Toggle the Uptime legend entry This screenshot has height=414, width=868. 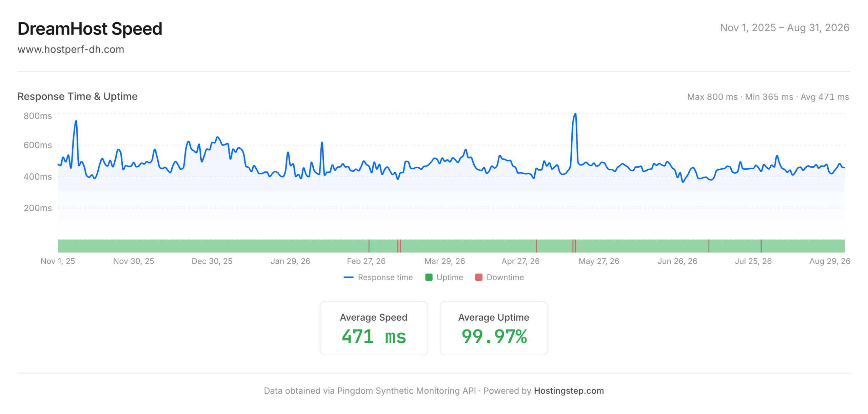coord(444,277)
